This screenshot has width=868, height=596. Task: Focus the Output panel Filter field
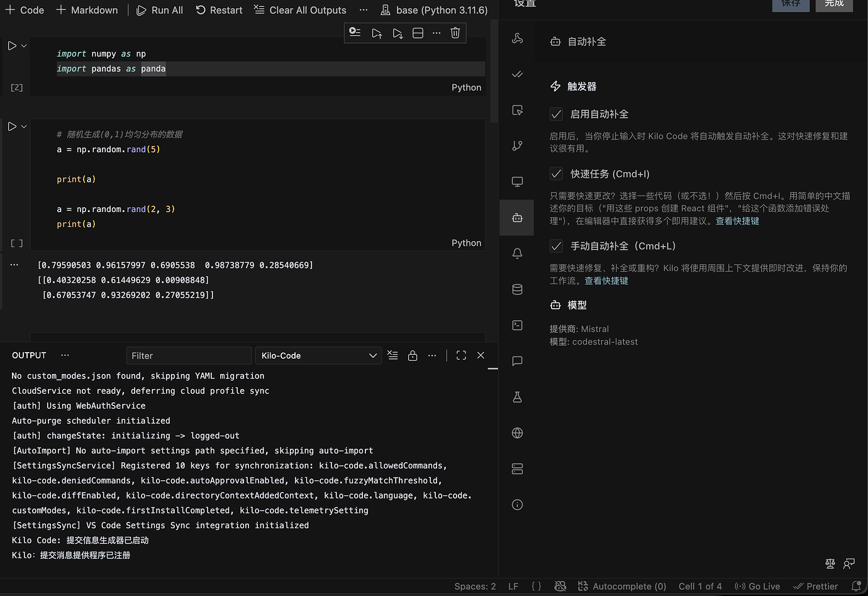pos(189,356)
